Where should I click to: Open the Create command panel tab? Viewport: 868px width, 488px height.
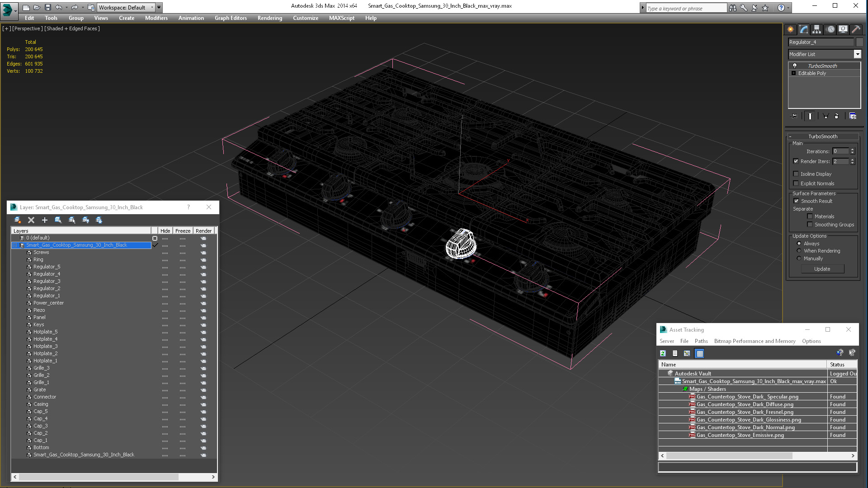pyautogui.click(x=790, y=29)
